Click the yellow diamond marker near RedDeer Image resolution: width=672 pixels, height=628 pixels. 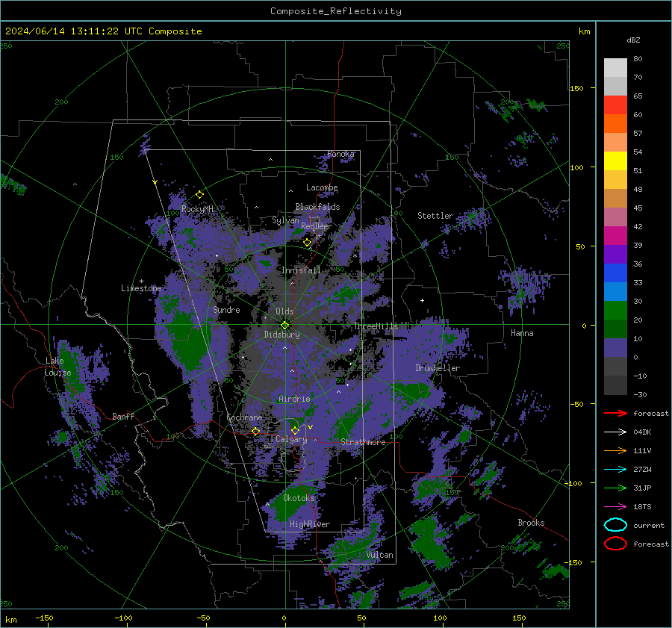(x=308, y=243)
